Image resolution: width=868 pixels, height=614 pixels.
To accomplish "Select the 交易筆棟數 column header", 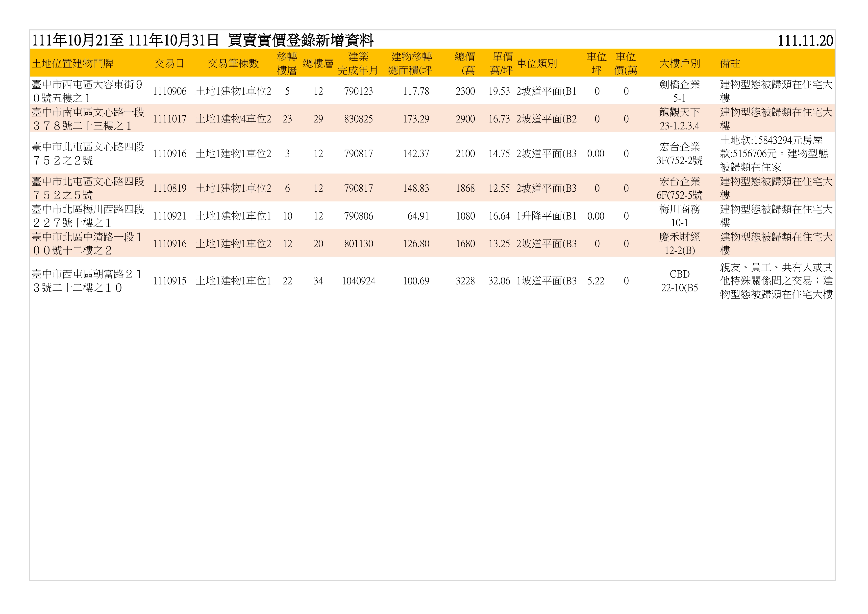I will coord(233,63).
